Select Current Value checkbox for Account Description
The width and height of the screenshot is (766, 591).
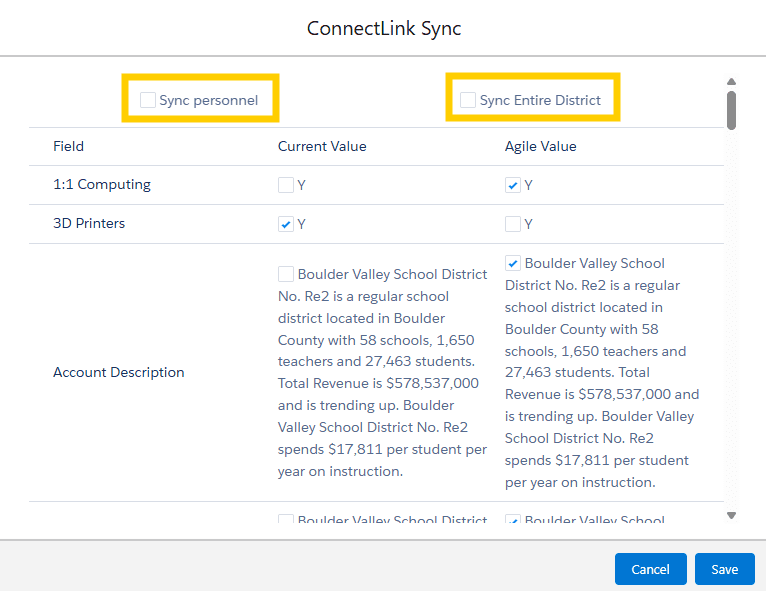click(286, 274)
